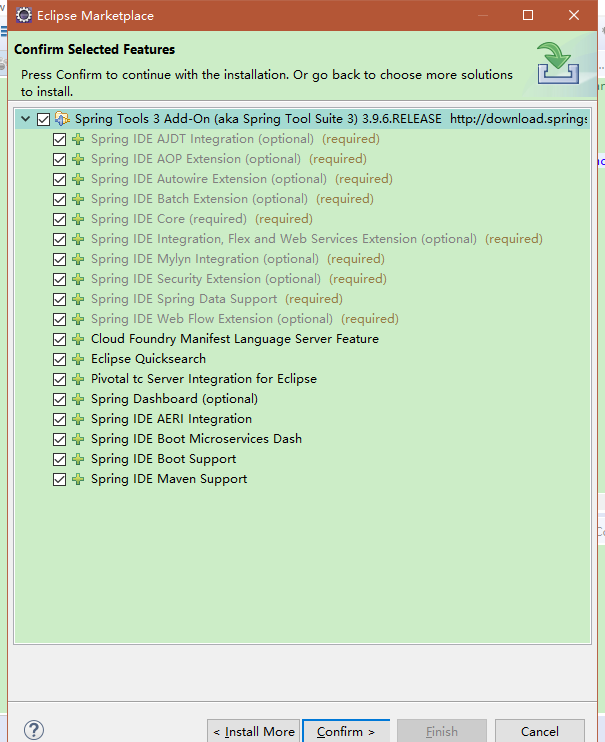Screen dimensions: 605x742
Task: Toggle Spring IDE Mylyn Integration checkbox
Action: coord(60,259)
